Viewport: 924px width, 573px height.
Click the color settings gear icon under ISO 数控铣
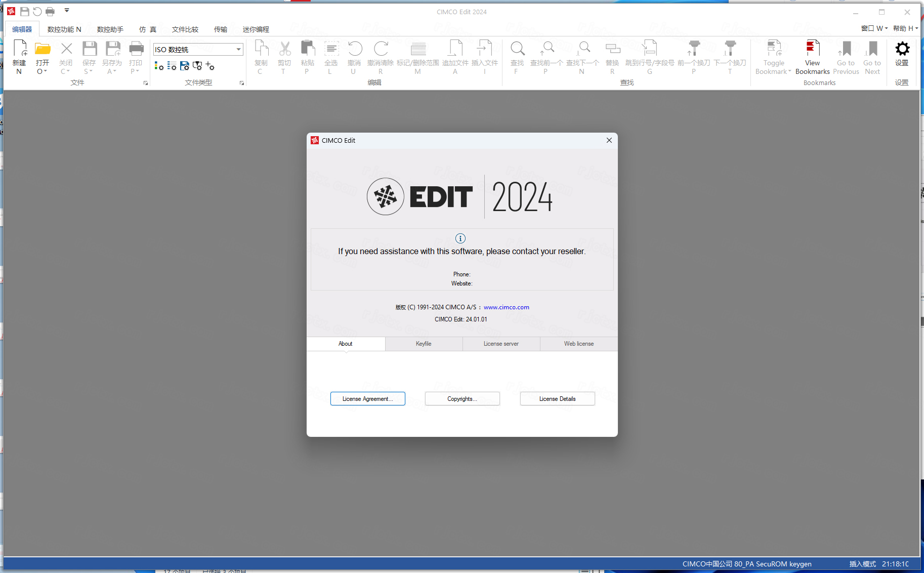(159, 66)
